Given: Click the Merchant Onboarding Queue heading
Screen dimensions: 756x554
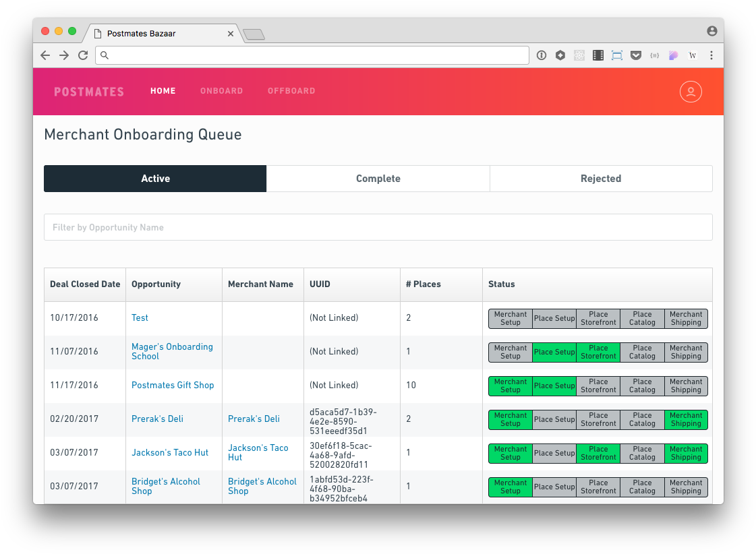Looking at the screenshot, I should (x=143, y=135).
